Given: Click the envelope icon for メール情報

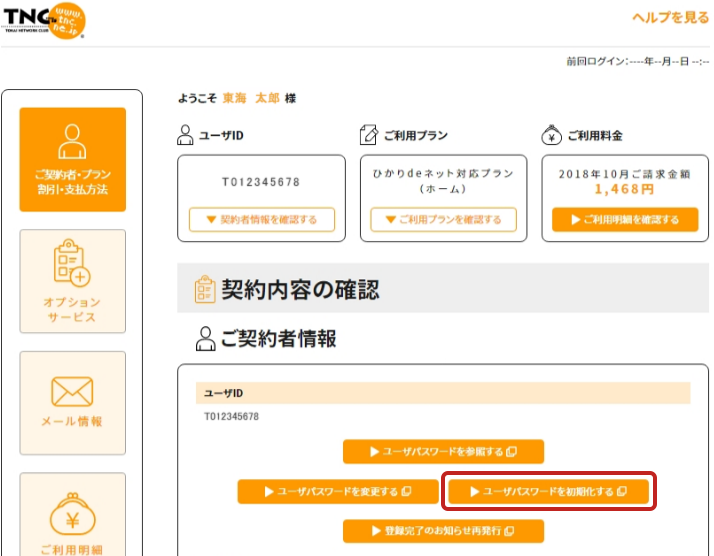Looking at the screenshot, I should 73,391.
